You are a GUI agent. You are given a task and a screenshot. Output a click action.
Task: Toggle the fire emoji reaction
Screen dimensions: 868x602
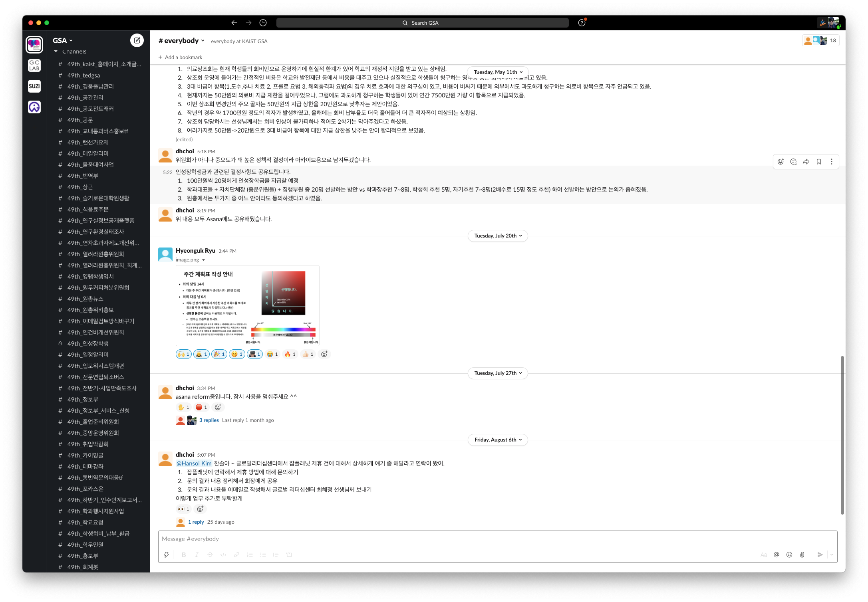pyautogui.click(x=290, y=354)
